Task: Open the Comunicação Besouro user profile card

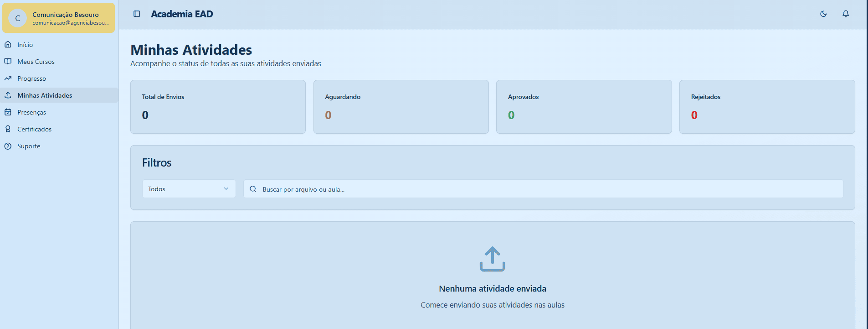Action: click(x=59, y=18)
